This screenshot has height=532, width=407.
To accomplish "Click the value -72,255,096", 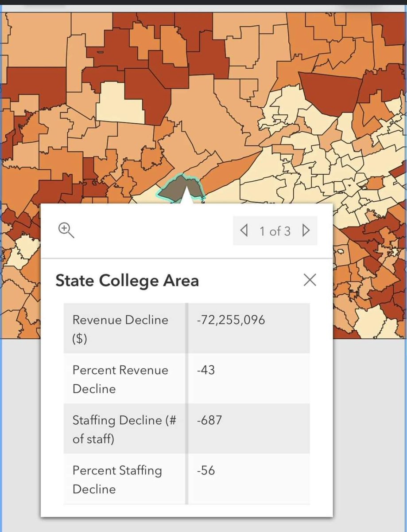I will 231,320.
